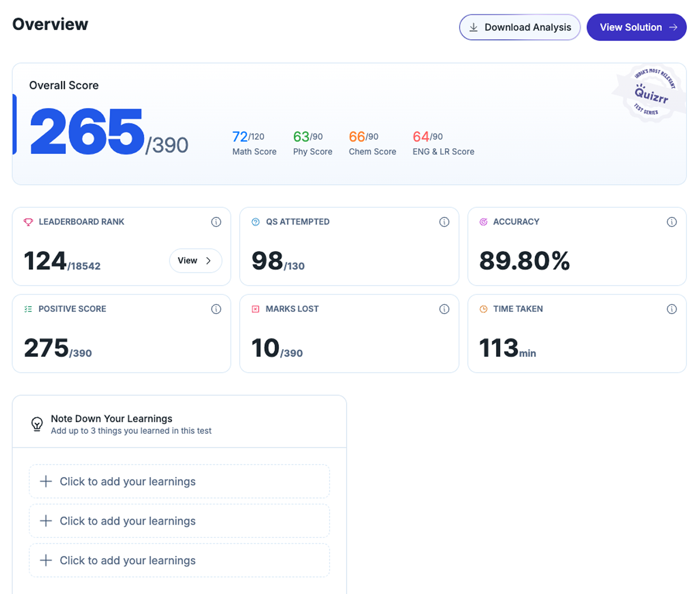The image size is (700, 594).
Task: Open View Solution
Action: (x=636, y=27)
